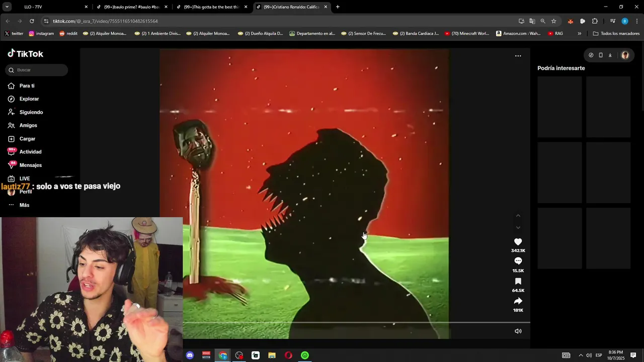Reload the page
This screenshot has height=362, width=644.
pos(32,21)
